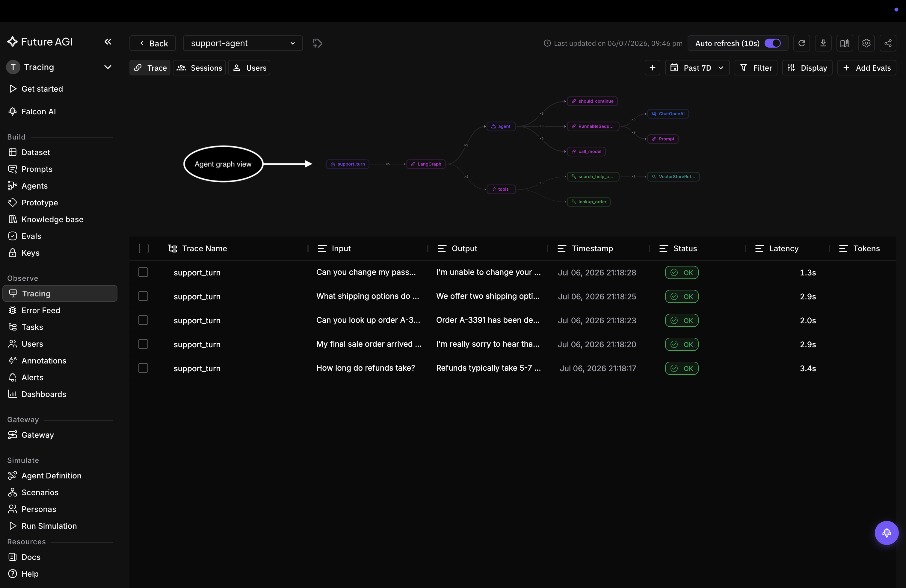Select the Prompt node in graph
Viewport: 906px width, 588px height.
pos(663,139)
